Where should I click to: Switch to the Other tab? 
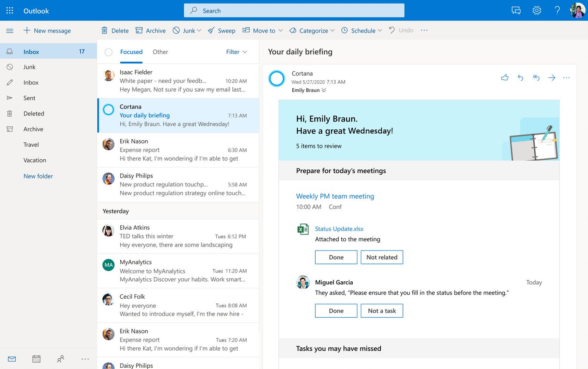[160, 52]
